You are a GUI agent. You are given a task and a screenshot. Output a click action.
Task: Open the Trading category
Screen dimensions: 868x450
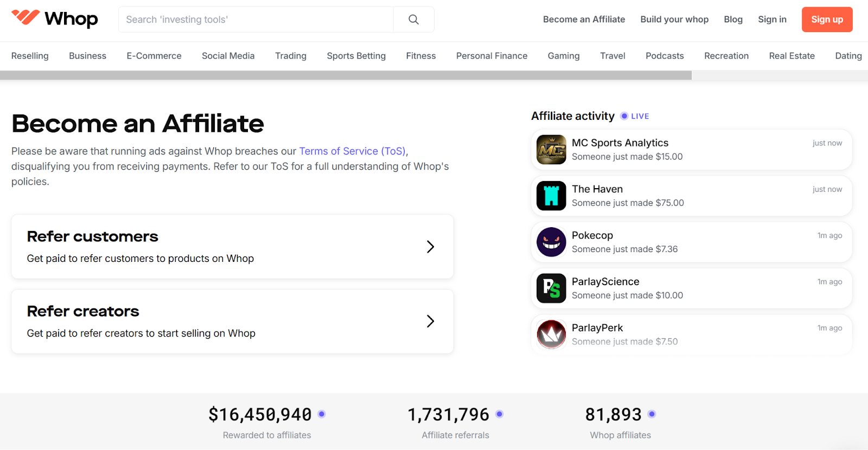(291, 56)
